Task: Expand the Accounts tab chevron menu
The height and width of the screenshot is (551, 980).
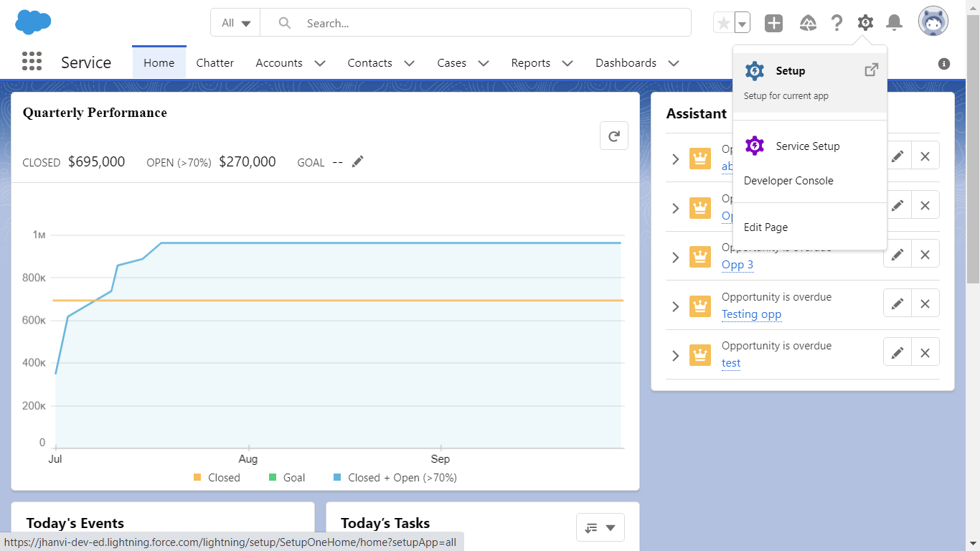Action: tap(320, 63)
